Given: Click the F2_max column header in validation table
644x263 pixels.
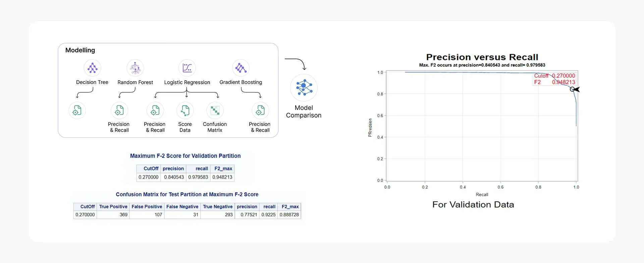Looking at the screenshot, I should coord(223,169).
